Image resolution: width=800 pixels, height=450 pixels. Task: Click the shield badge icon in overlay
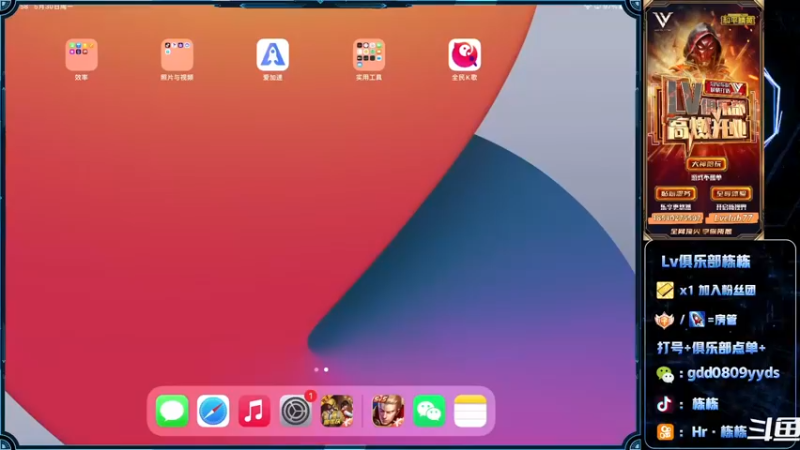click(664, 320)
